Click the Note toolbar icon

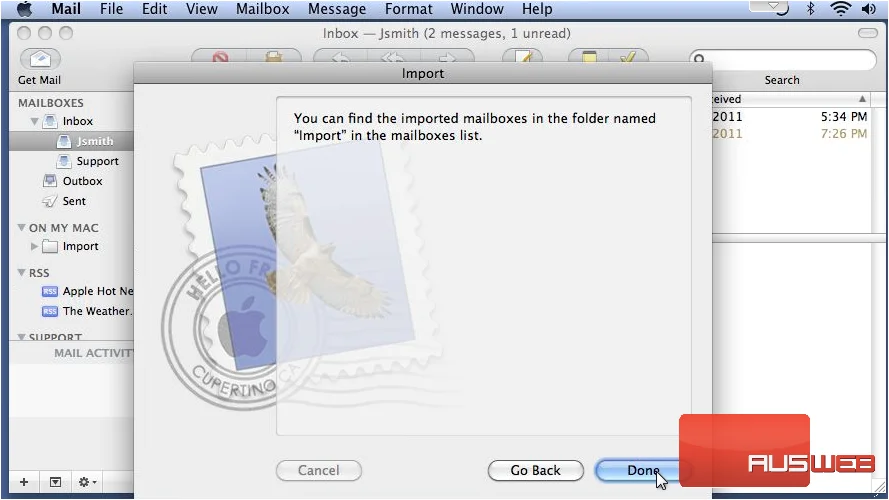coord(589,57)
